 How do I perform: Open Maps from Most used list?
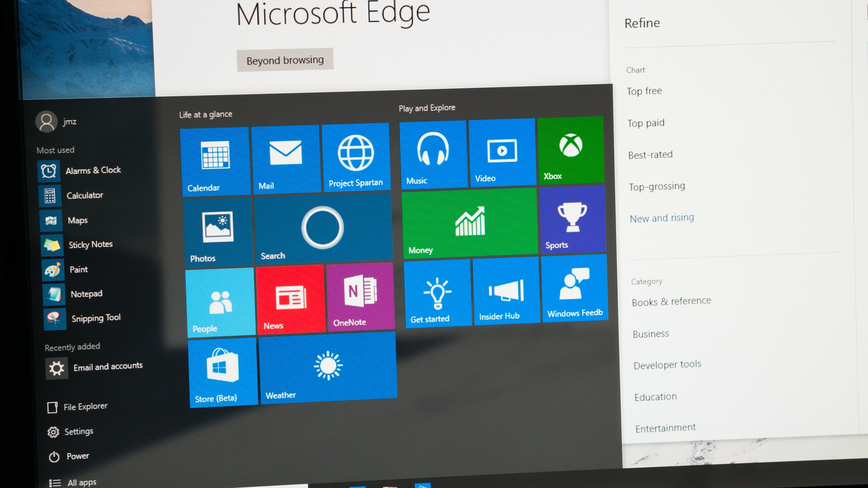65,220
